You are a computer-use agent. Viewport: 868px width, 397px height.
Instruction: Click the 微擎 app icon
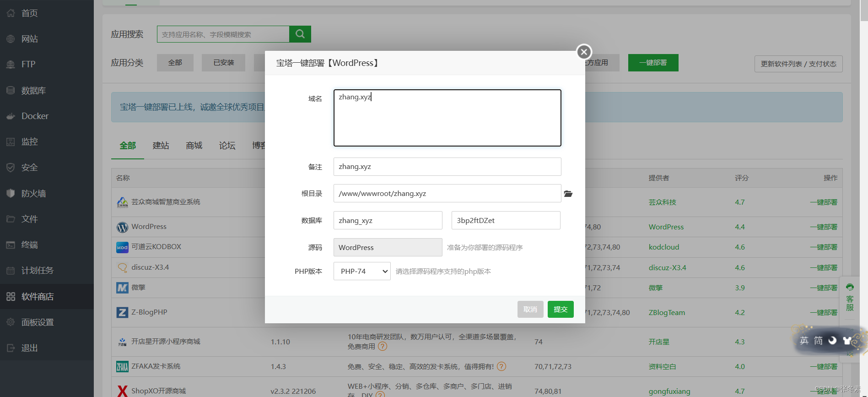[122, 288]
